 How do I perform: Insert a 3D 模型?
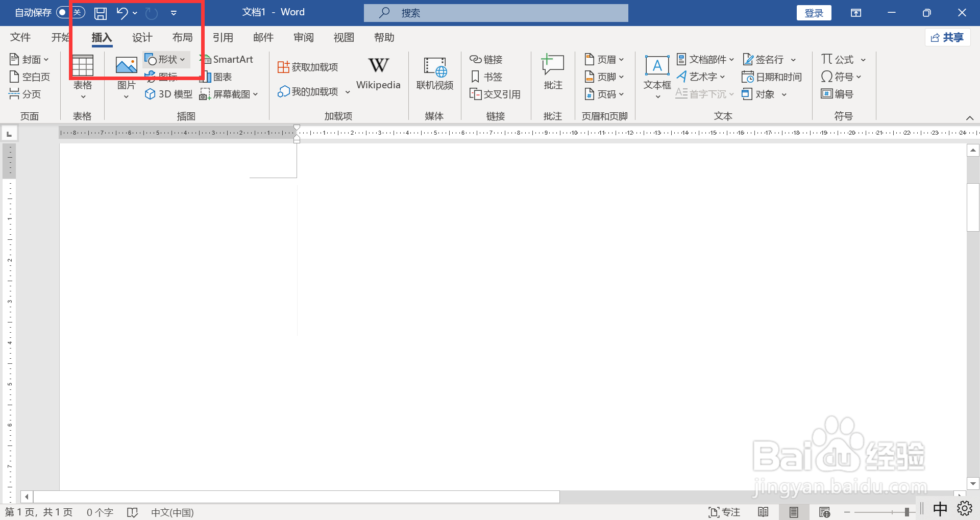coord(169,94)
